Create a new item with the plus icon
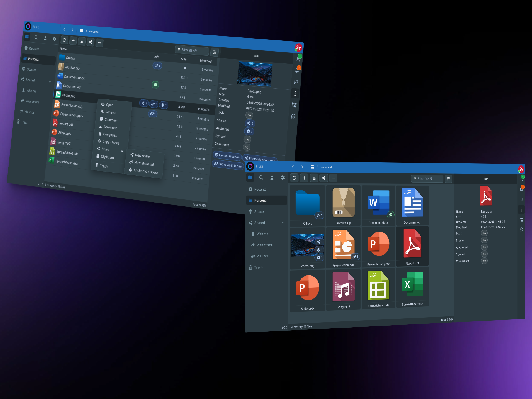 click(x=304, y=178)
